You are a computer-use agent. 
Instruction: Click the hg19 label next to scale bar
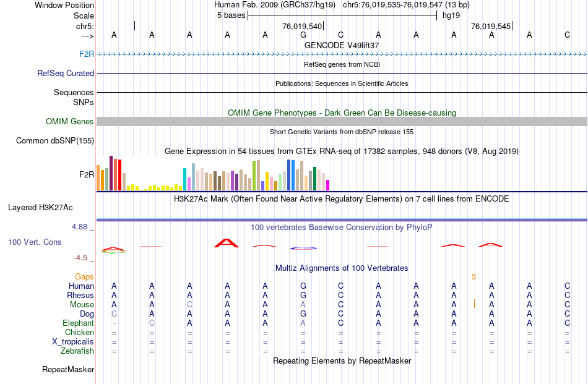(451, 15)
